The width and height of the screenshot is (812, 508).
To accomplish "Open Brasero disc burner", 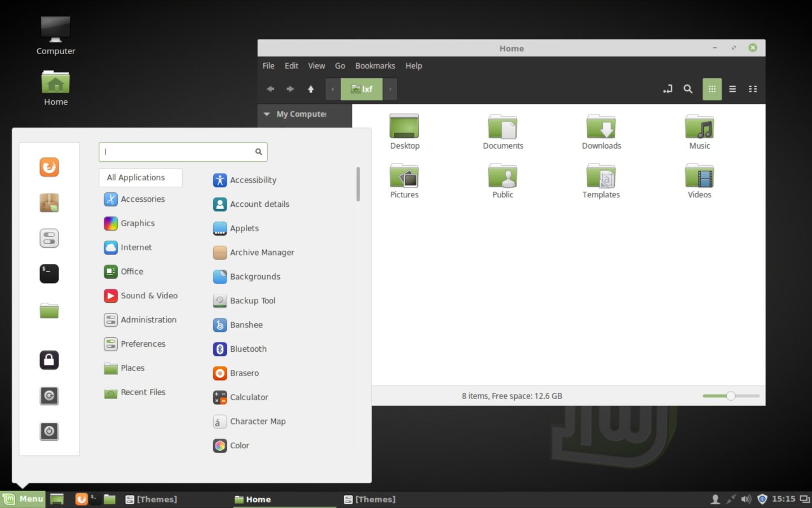I will pyautogui.click(x=244, y=373).
